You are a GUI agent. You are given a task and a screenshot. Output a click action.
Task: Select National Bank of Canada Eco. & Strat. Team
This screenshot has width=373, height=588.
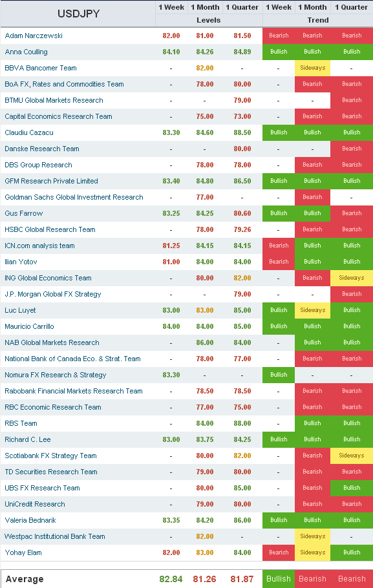coord(72,359)
